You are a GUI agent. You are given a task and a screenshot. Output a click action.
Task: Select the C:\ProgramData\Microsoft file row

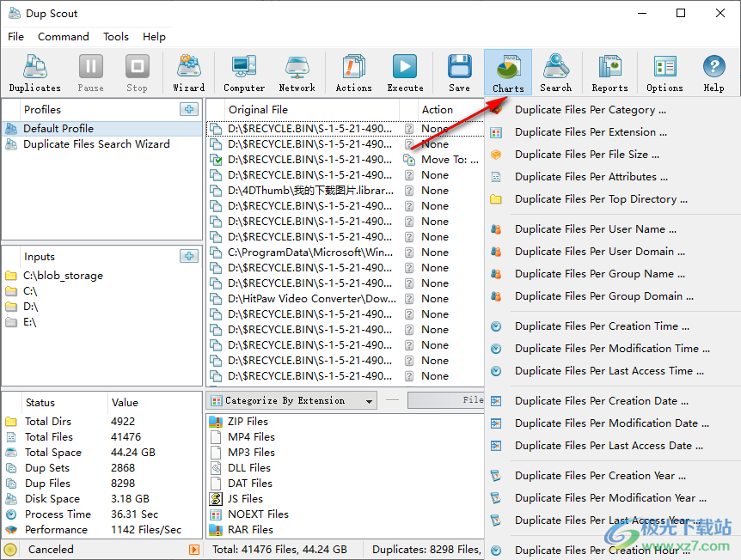point(346,253)
